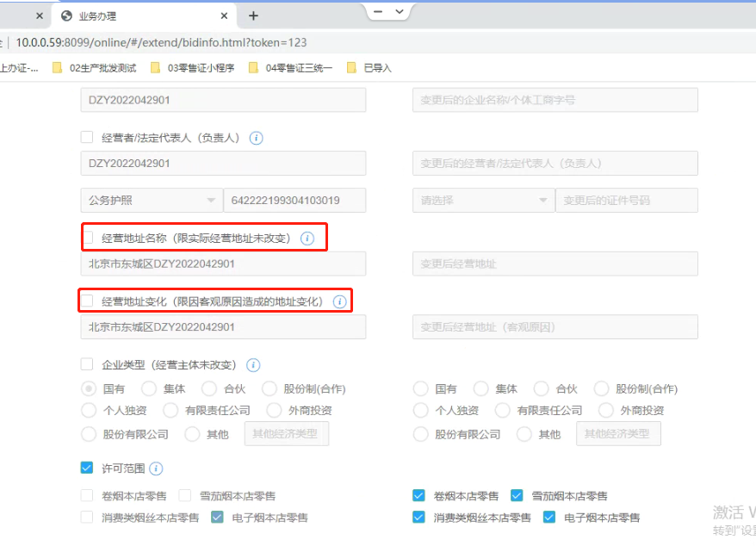Tick the 企业类型 checkbox
This screenshot has height=546, width=756.
87,364
